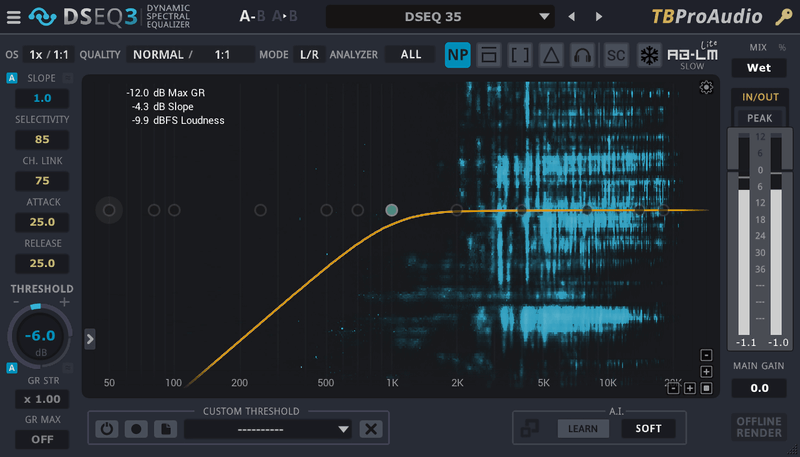Toggle auto A button beside SLOPE
Image resolution: width=800 pixels, height=457 pixels.
(x=12, y=78)
